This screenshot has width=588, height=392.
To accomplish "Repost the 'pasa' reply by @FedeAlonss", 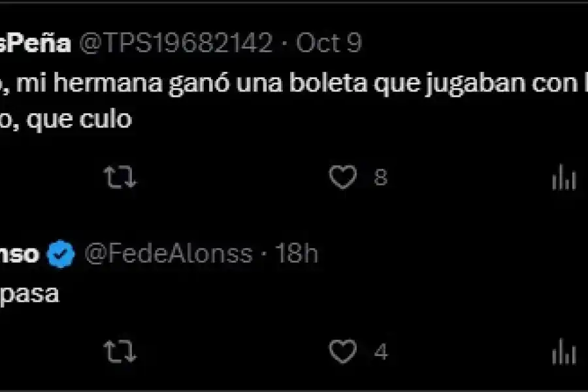I will tap(120, 351).
